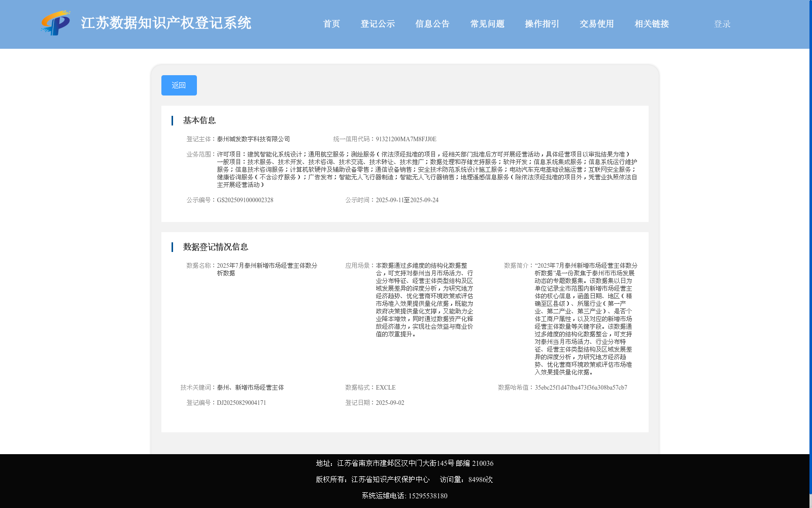Click keywords value 泰州、新增市场经营主体
Viewport: 812px width, 508px height.
[x=250, y=388]
